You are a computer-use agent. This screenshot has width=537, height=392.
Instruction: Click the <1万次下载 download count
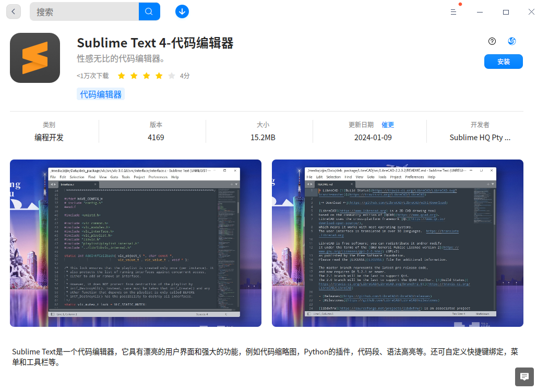click(92, 76)
